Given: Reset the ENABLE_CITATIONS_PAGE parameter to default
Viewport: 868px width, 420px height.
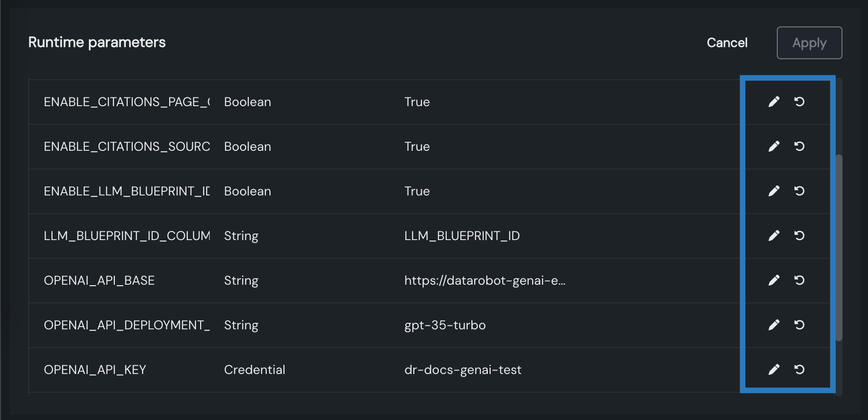Looking at the screenshot, I should pyautogui.click(x=799, y=102).
